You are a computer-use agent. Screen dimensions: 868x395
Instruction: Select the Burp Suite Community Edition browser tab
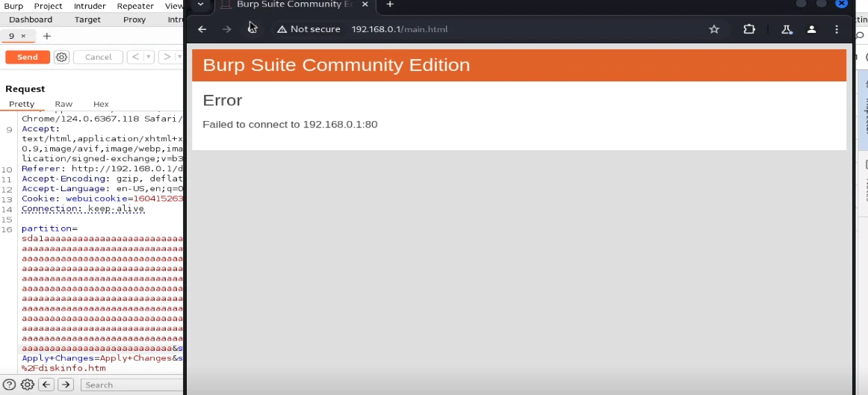click(x=296, y=4)
